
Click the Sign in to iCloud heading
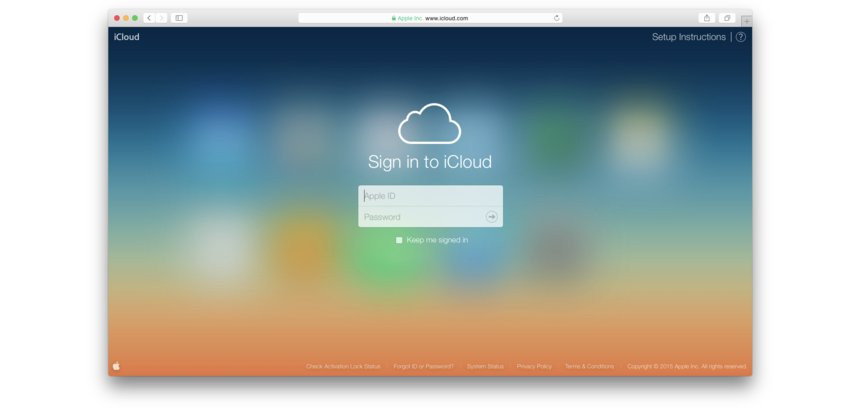pos(429,162)
